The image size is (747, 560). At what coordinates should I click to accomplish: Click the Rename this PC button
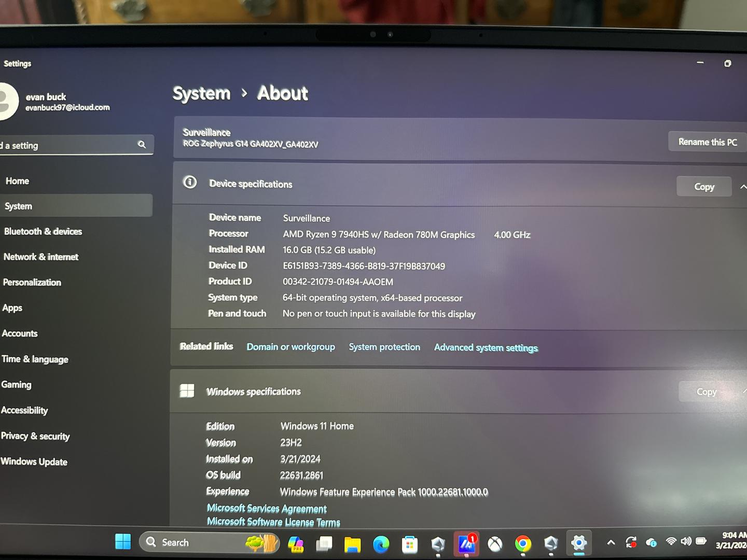coord(708,142)
